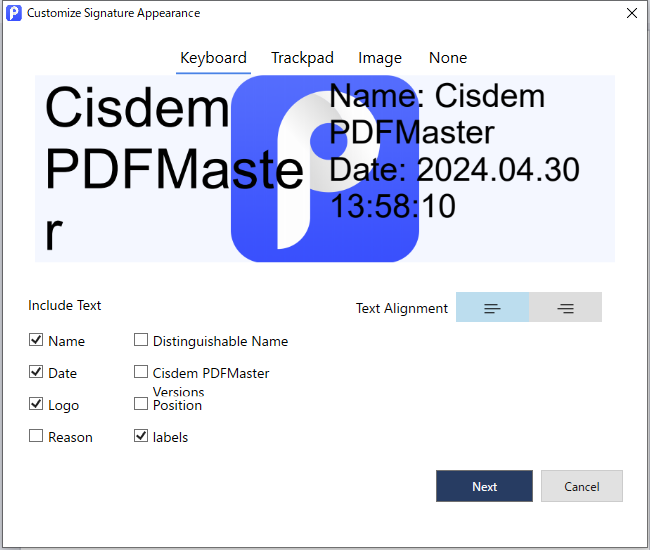This screenshot has height=550, width=650.
Task: Turn off the labels checkbox
Action: [141, 436]
